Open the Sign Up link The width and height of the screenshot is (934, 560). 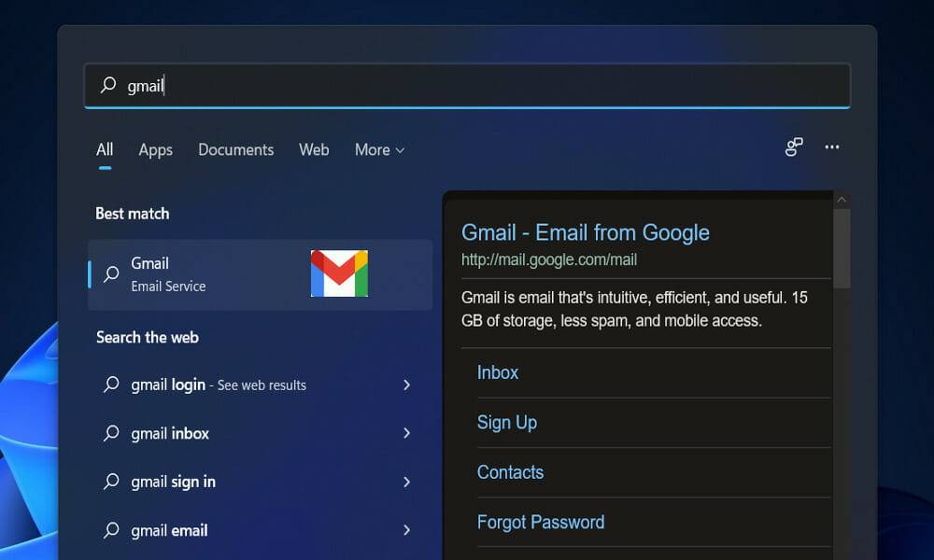[x=507, y=423]
